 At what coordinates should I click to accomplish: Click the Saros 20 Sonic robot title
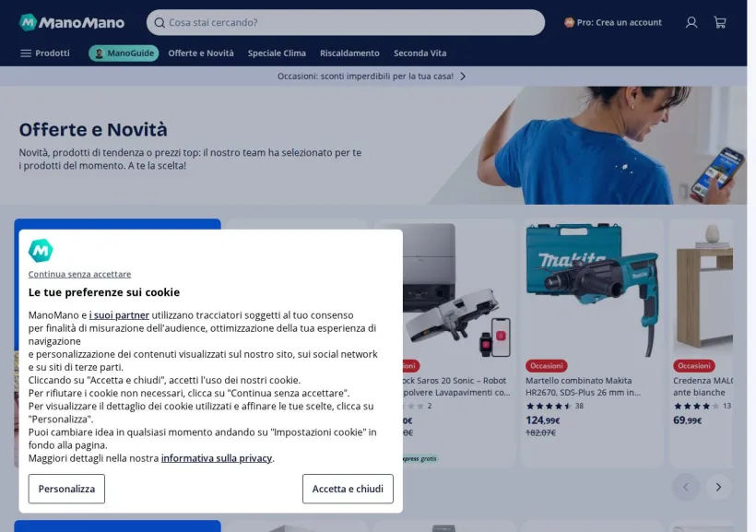[456, 386]
